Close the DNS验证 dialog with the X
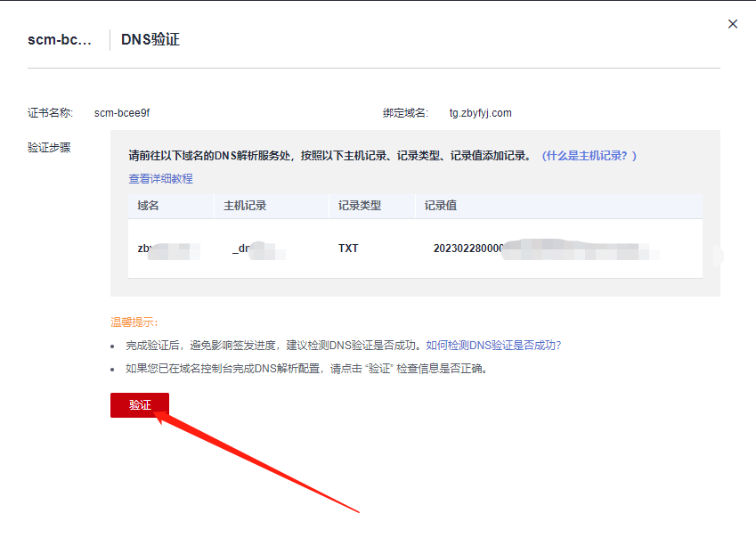This screenshot has width=756, height=546. (732, 24)
